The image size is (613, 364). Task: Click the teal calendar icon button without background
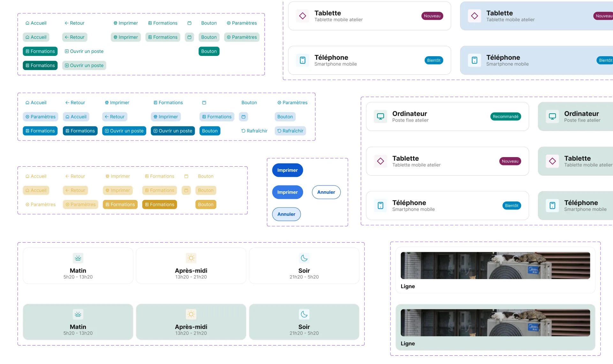tap(189, 23)
